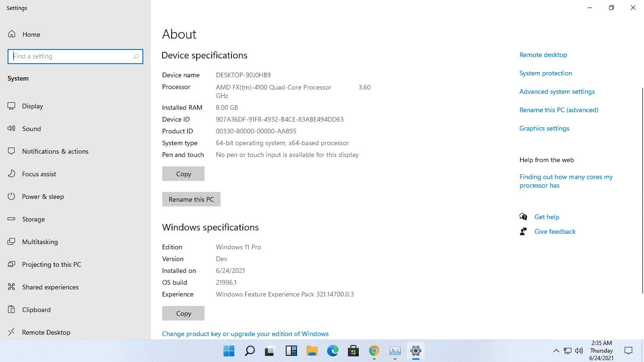
Task: Open network status tray icon
Action: click(568, 351)
